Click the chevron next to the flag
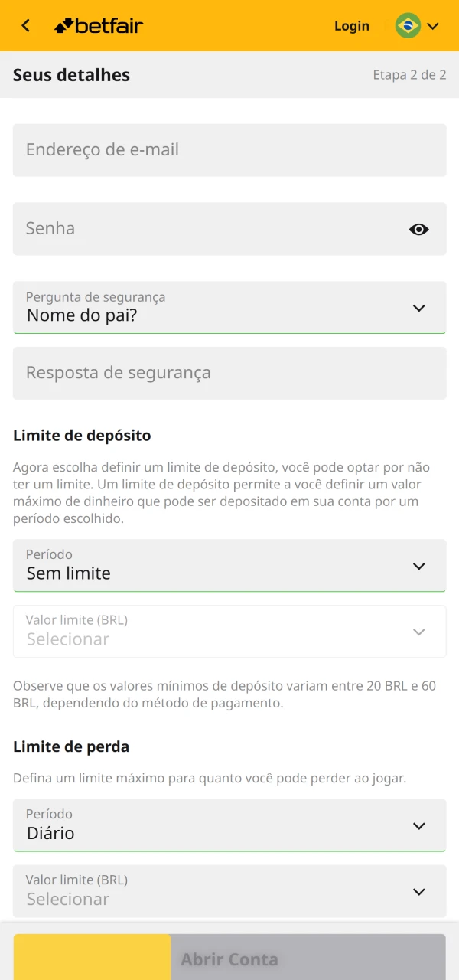459x980 pixels. click(435, 25)
